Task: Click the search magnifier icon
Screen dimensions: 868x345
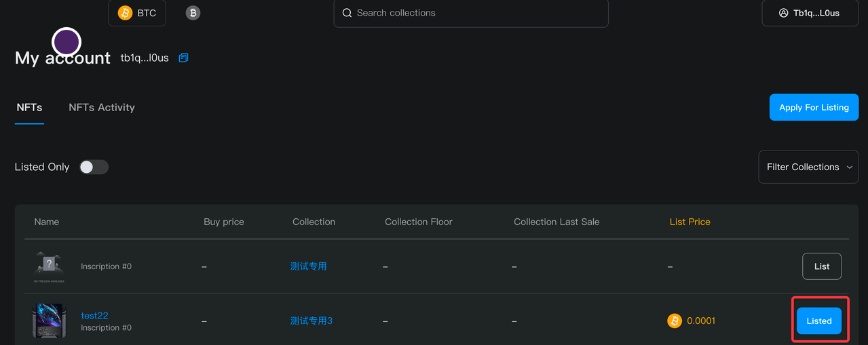Action: coord(347,13)
